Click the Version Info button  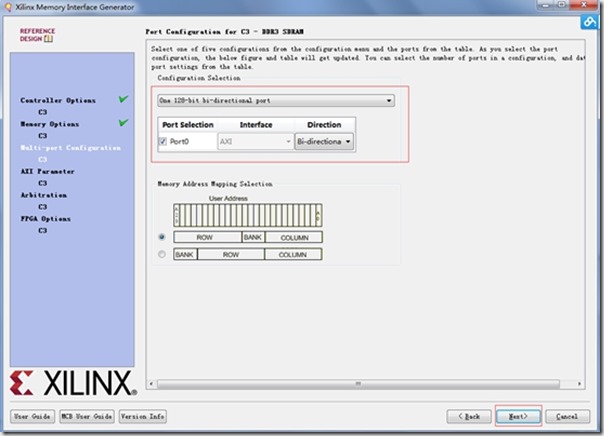click(x=143, y=416)
